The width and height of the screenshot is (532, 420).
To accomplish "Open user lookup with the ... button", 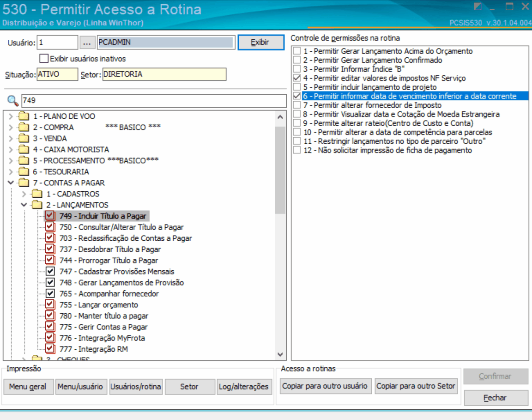I will pyautogui.click(x=87, y=43).
